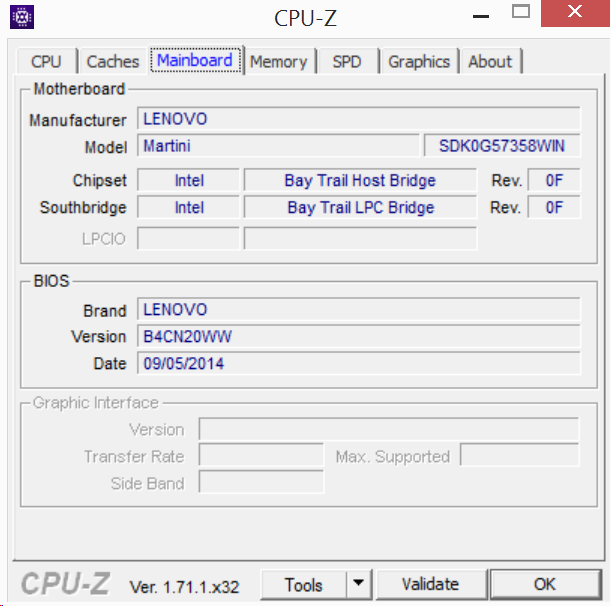Click the Side Band field
611x606 pixels.
point(261,482)
